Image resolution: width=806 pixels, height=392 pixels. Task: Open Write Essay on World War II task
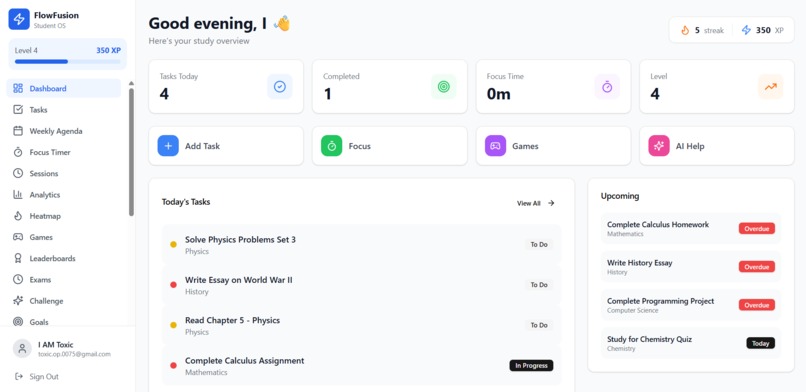point(361,285)
